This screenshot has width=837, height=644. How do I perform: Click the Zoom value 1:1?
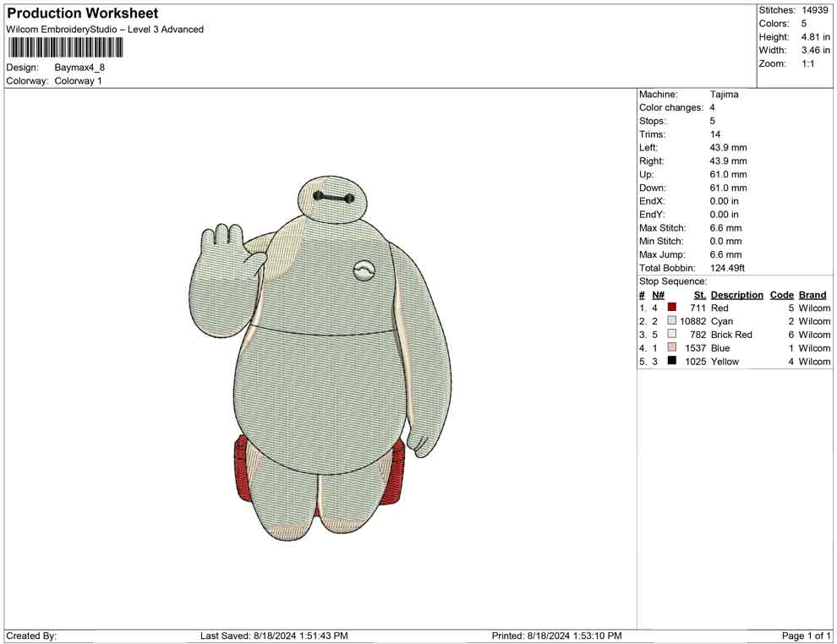coord(807,63)
